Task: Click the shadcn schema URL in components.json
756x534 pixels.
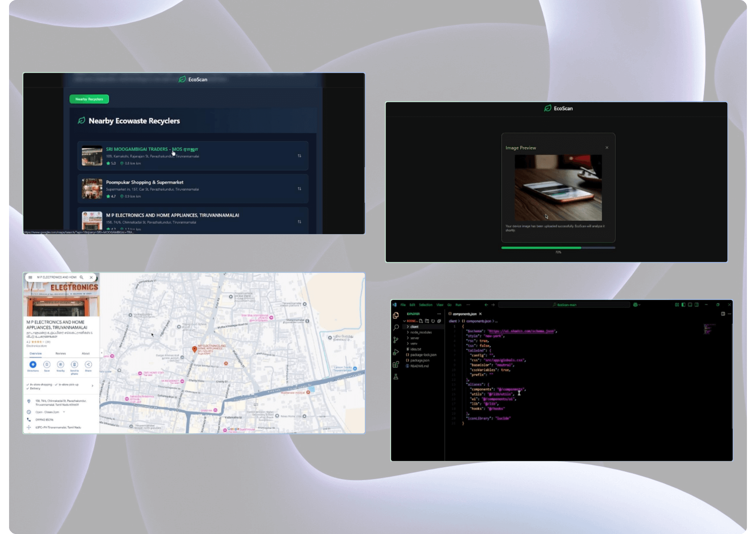Action: pos(521,331)
